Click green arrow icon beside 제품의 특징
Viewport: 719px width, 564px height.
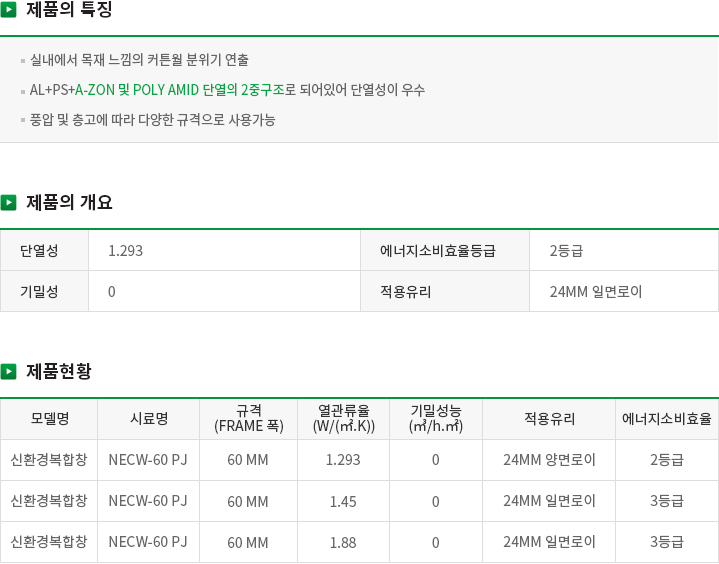point(8,10)
